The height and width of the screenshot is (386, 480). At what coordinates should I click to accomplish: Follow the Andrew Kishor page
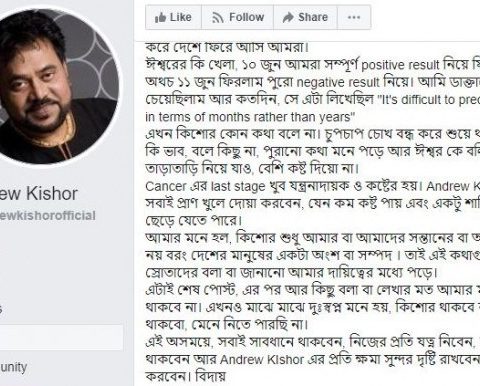(237, 17)
